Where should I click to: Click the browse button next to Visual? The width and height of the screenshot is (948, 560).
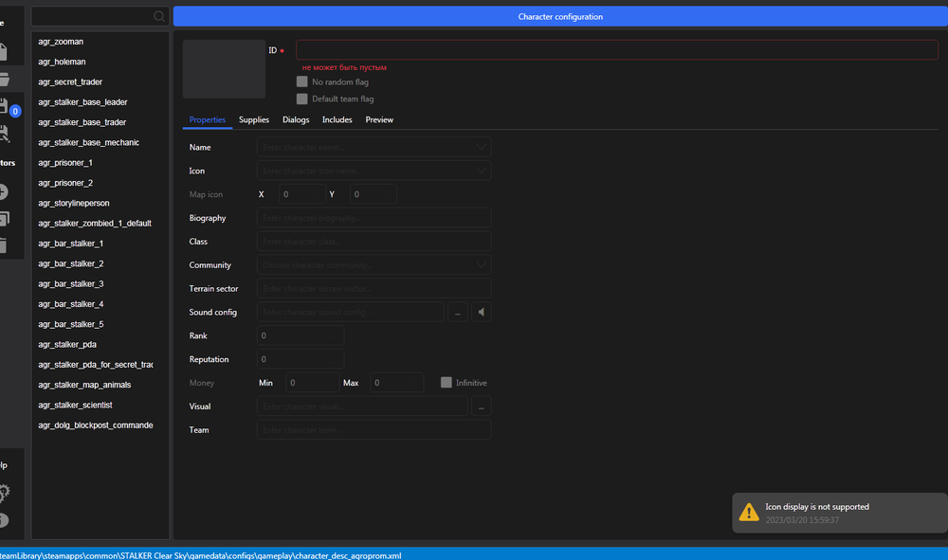[x=481, y=406]
